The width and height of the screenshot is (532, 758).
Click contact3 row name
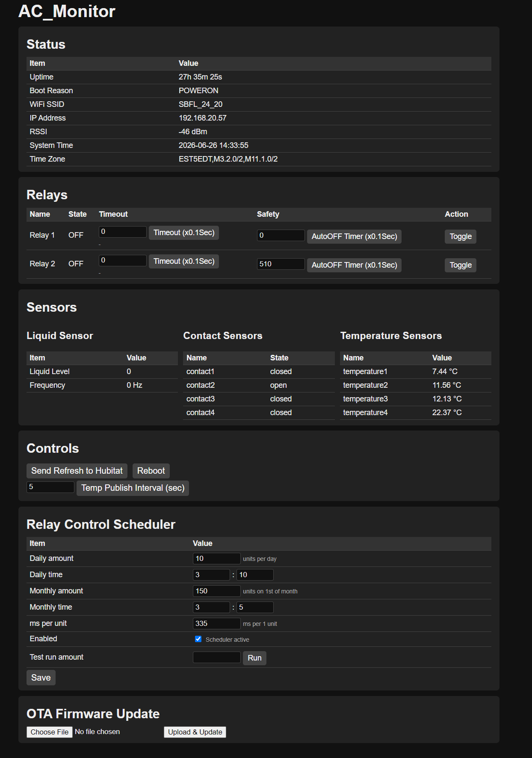(201, 399)
